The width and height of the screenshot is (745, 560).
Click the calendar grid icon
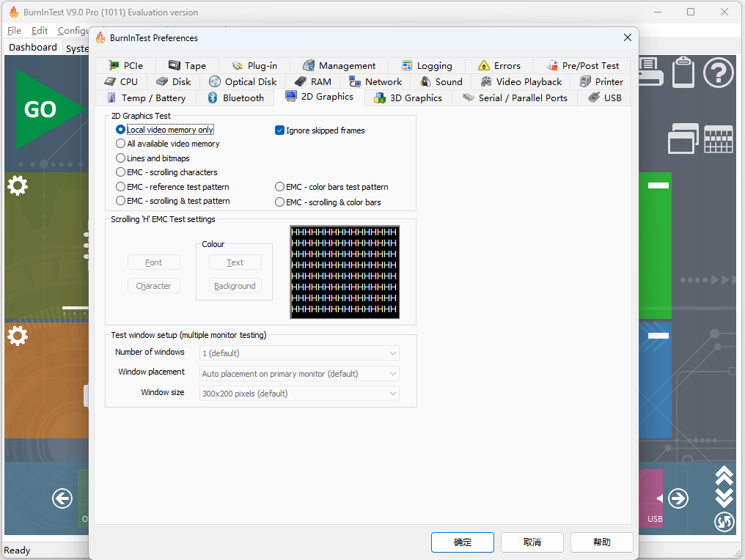[x=718, y=140]
